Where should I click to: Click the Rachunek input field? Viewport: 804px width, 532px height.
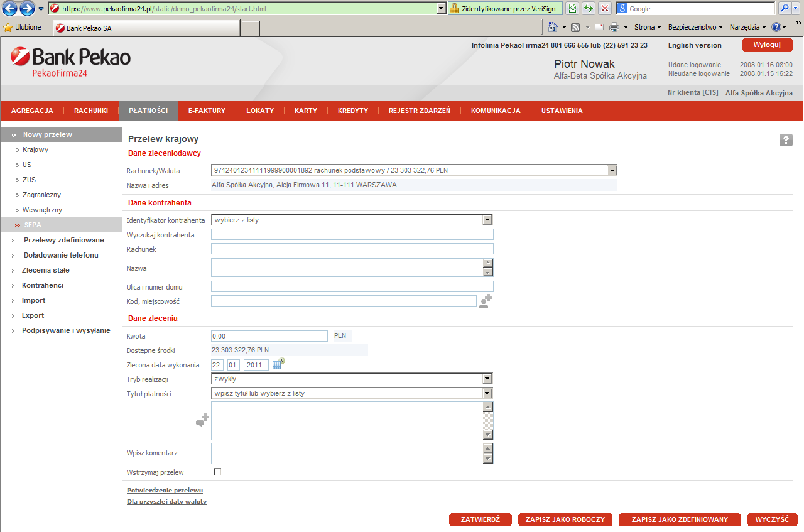click(352, 249)
